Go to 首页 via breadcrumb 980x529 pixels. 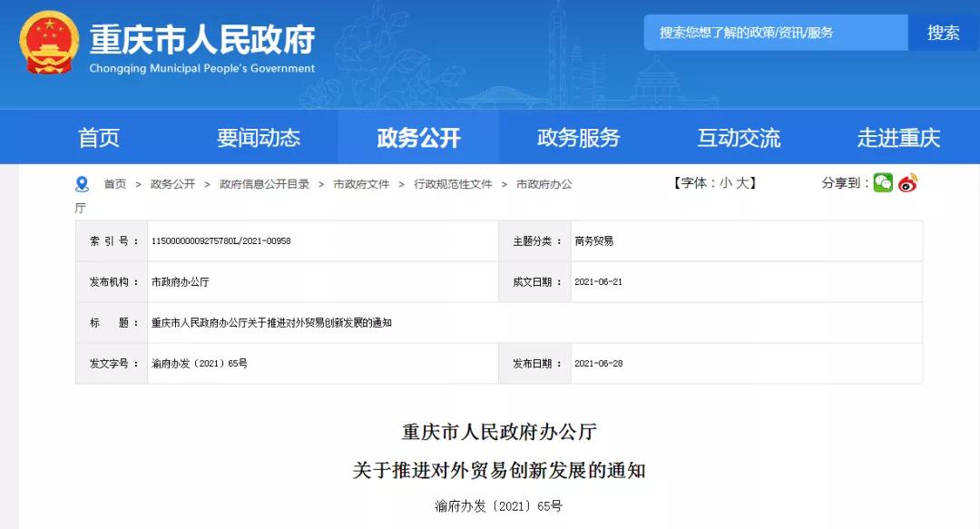[x=116, y=181]
